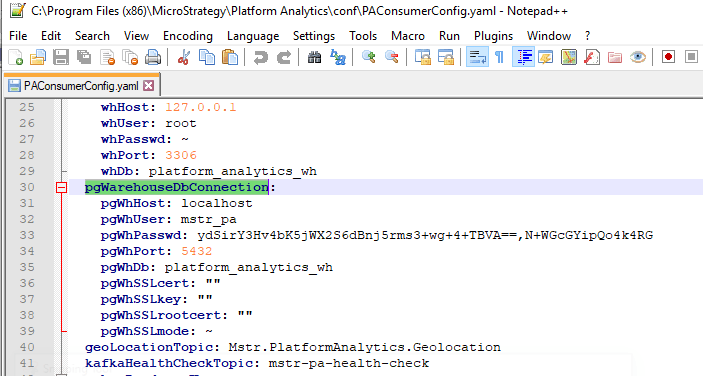The image size is (703, 376).
Task: Open the Replace dialog icon
Action: coord(338,57)
